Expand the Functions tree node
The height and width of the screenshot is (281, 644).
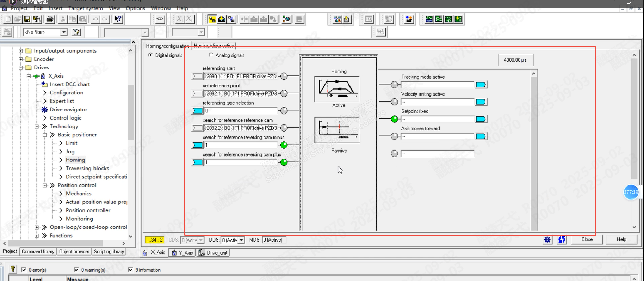coord(37,236)
